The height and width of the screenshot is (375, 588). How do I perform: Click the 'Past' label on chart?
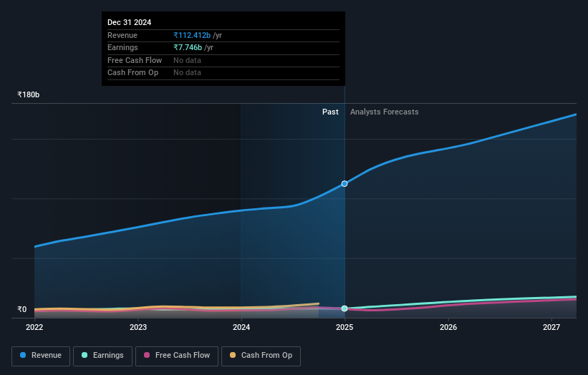(x=330, y=112)
